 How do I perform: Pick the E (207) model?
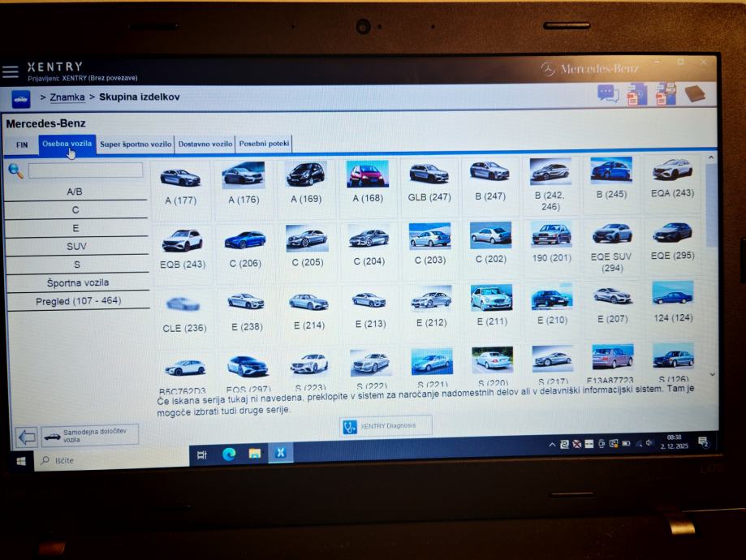click(x=613, y=304)
